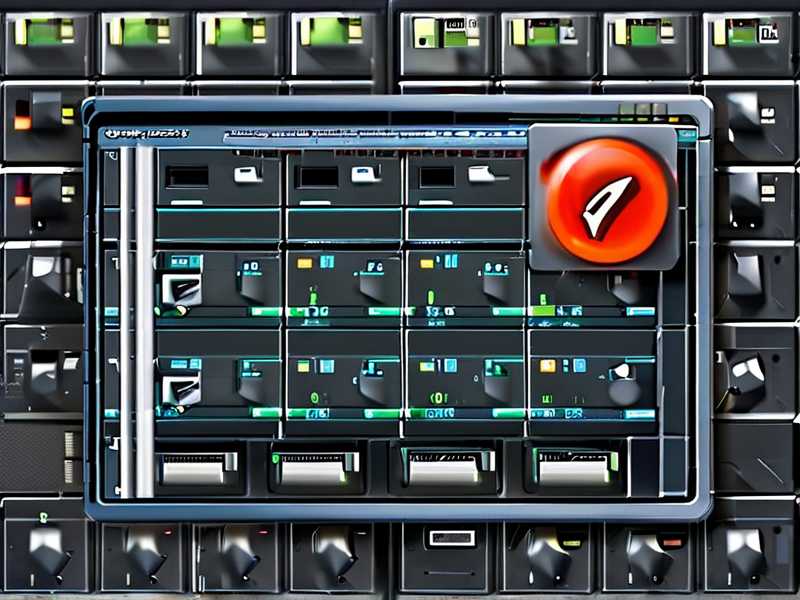Screen dimensions: 800x600
Task: Toggle the white switch in the second top-row panel
Action: point(364,175)
